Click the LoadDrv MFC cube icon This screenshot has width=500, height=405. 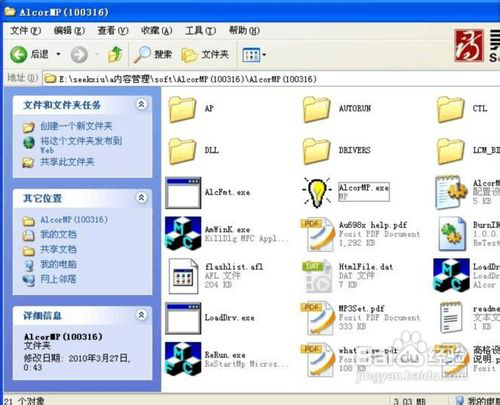[x=451, y=275]
